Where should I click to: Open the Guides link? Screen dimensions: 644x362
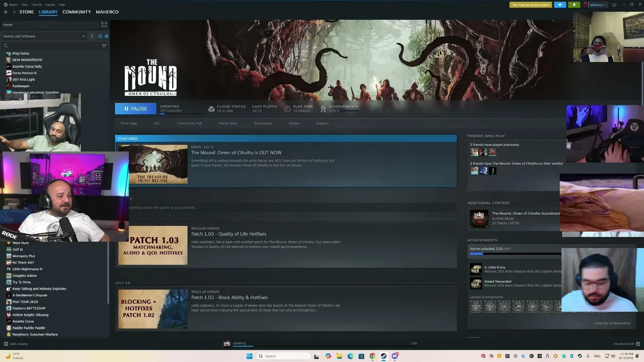294,123
